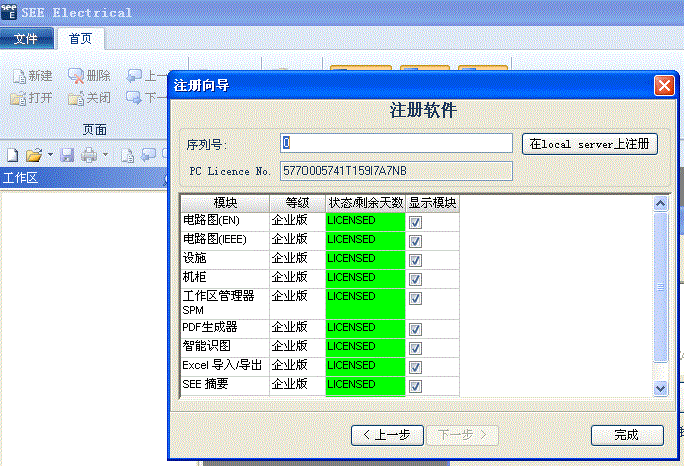
Task: Click the 等级 column header
Action: [297, 203]
